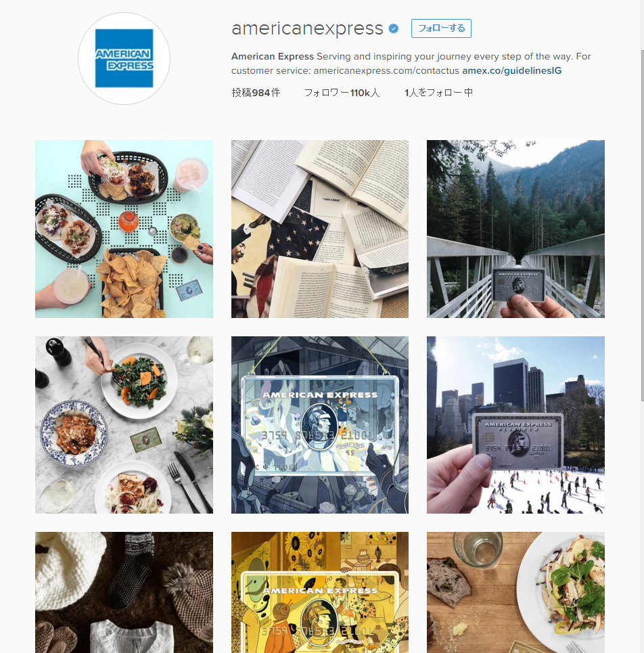Open the ice rink Platinum card photo
Viewport: 644px width, 653px height.
tap(515, 425)
